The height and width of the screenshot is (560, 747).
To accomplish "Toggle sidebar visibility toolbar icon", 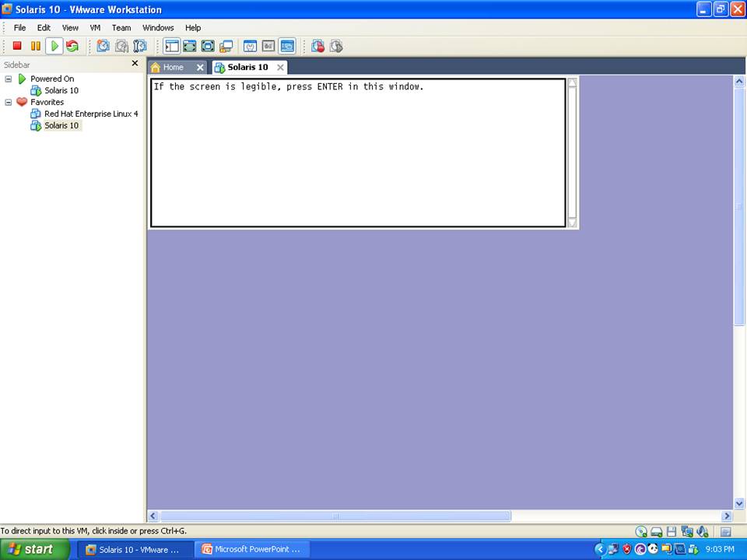I will [171, 46].
